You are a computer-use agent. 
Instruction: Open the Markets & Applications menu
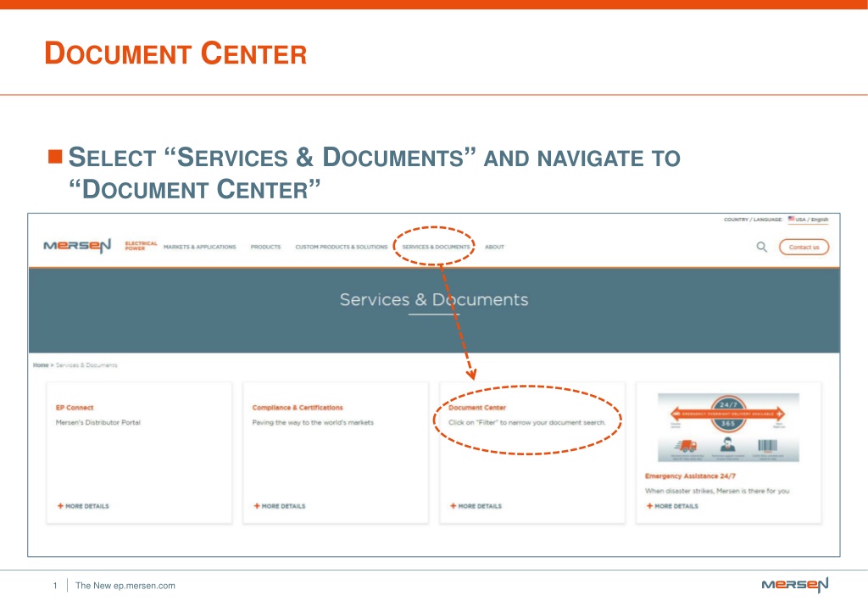click(199, 247)
